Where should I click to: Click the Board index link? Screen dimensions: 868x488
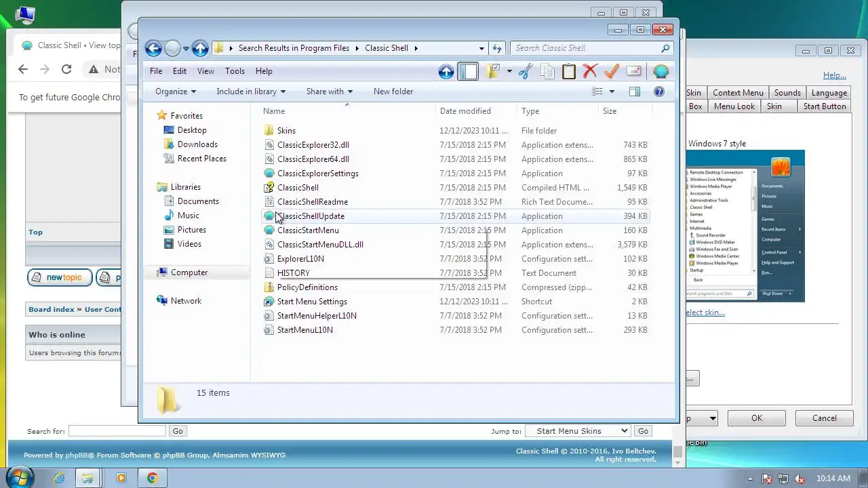click(52, 309)
